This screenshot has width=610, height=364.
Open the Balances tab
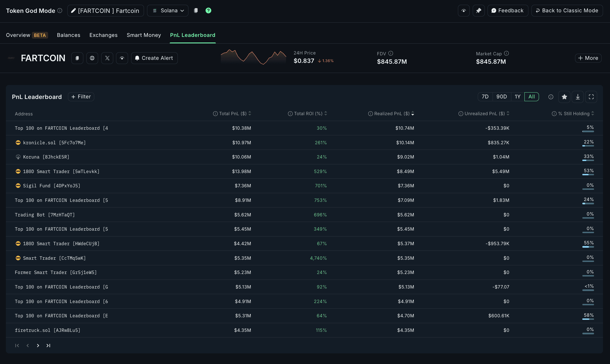coord(68,35)
